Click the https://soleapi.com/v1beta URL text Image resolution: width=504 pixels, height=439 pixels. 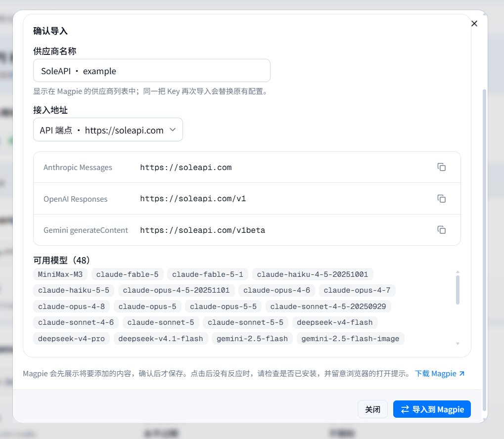202,230
